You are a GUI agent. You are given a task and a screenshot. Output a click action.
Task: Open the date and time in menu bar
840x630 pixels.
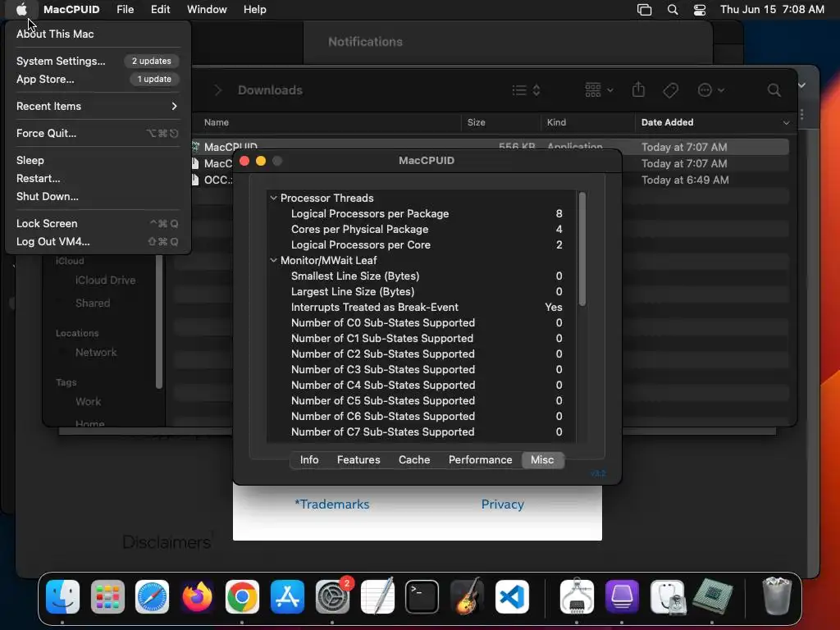pyautogui.click(x=772, y=10)
